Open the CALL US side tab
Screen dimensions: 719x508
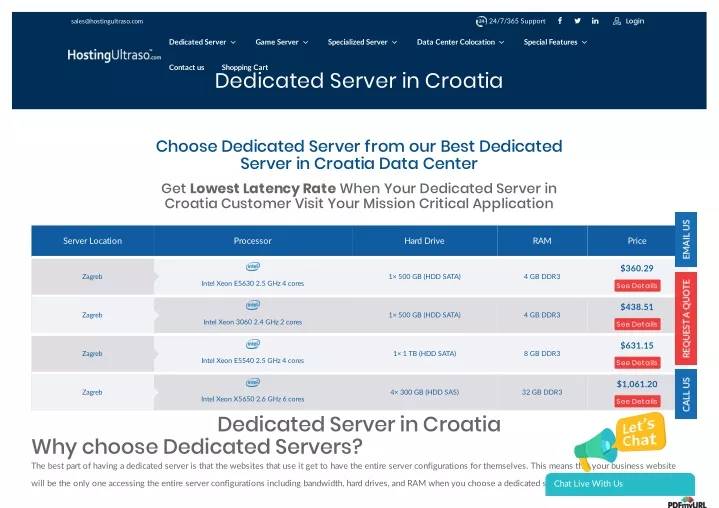click(686, 394)
